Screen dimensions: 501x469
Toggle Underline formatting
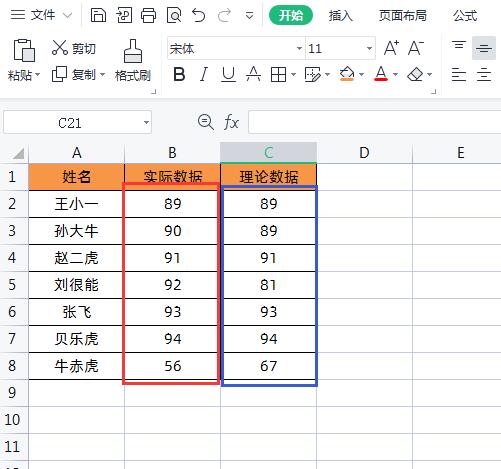tap(228, 74)
